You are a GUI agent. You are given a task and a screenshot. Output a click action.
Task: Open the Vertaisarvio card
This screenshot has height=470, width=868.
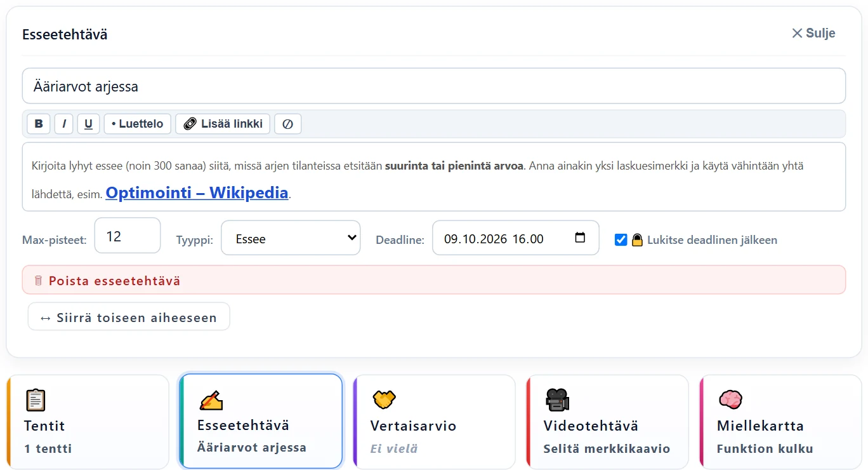click(434, 422)
